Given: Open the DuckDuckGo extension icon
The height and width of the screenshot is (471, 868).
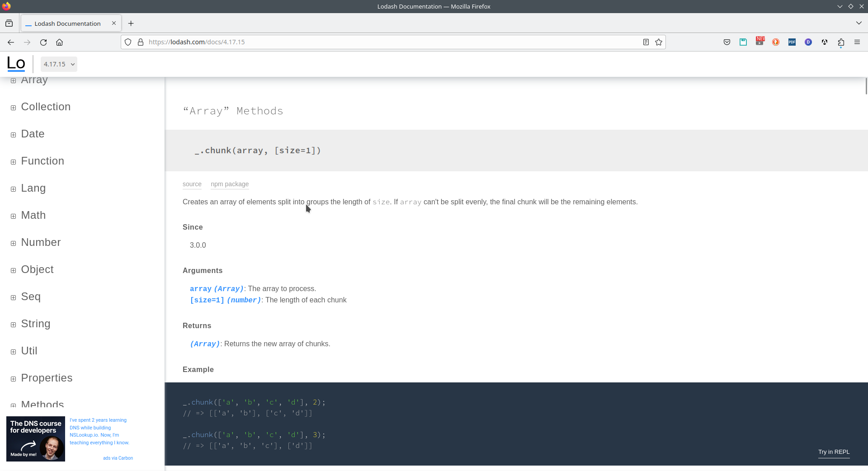Looking at the screenshot, I should (776, 42).
